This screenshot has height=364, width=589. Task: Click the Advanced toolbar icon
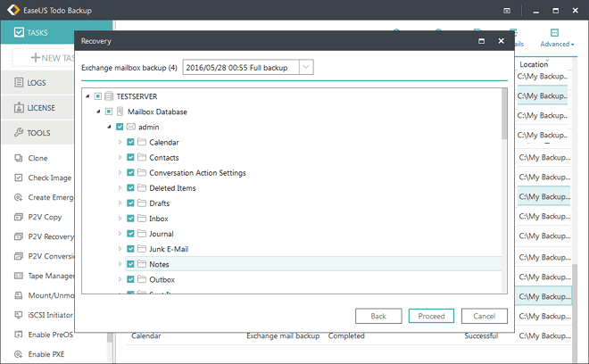click(556, 32)
